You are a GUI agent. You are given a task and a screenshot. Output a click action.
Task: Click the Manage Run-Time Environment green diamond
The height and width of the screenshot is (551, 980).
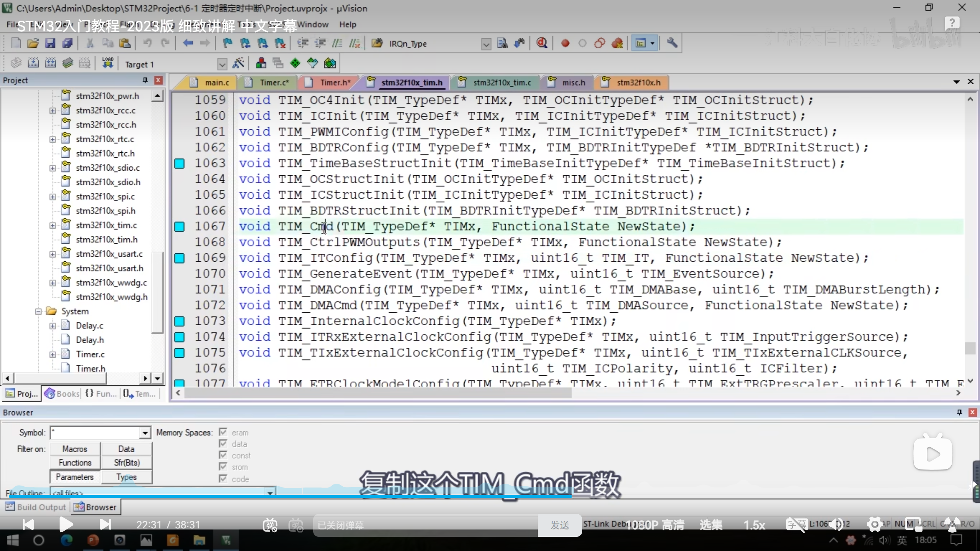click(x=295, y=63)
